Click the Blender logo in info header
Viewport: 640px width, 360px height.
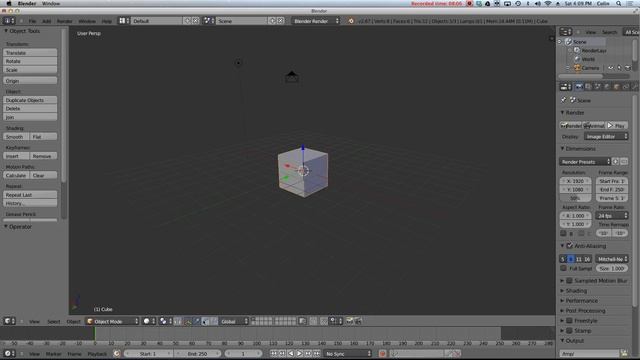(351, 21)
